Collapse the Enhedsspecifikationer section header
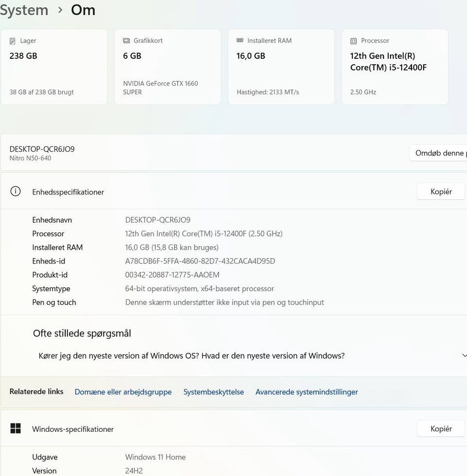 (195, 192)
